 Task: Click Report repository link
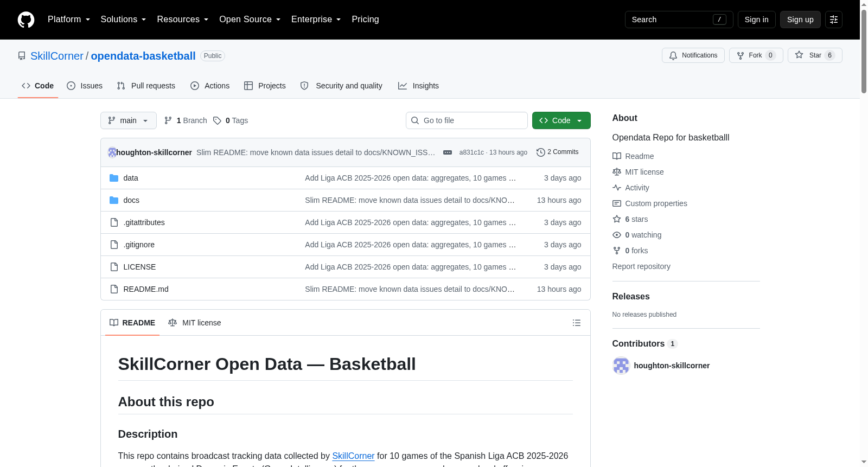click(641, 266)
